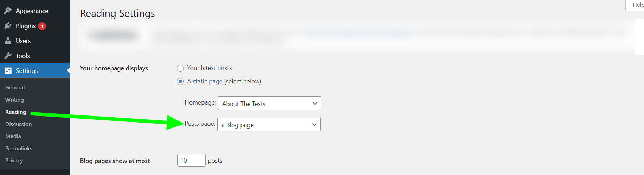This screenshot has width=644, height=175.
Task: Click the Tools wrench icon
Action: point(8,56)
